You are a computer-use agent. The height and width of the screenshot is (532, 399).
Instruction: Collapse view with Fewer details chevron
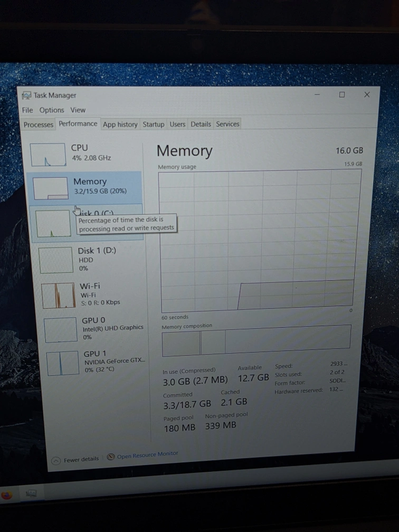click(56, 460)
